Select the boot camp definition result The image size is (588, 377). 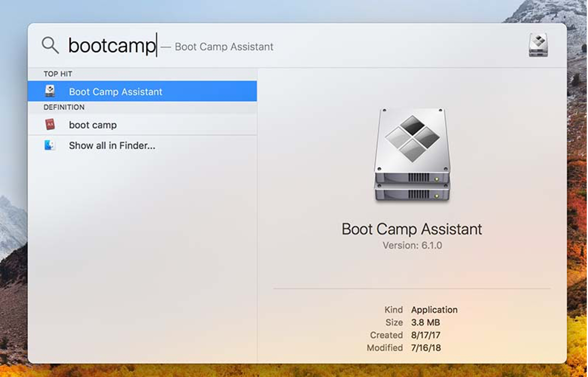click(x=143, y=124)
